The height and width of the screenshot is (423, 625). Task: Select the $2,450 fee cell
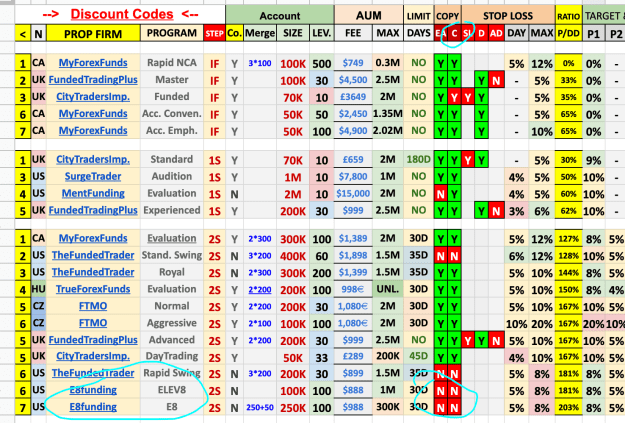coord(353,114)
